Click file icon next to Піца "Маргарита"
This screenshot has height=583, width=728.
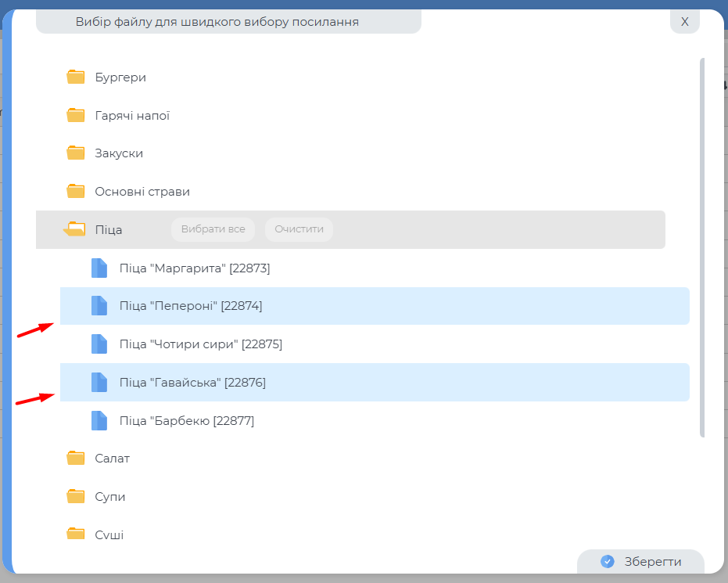click(99, 268)
